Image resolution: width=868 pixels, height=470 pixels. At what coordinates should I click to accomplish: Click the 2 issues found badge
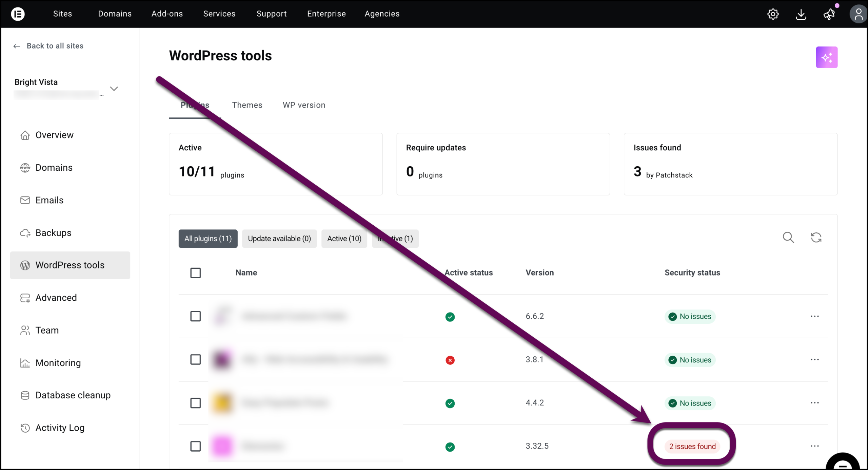692,446
